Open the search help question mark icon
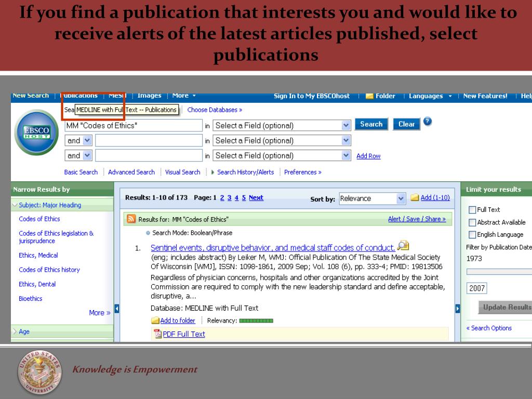The image size is (532, 399). 428,121
